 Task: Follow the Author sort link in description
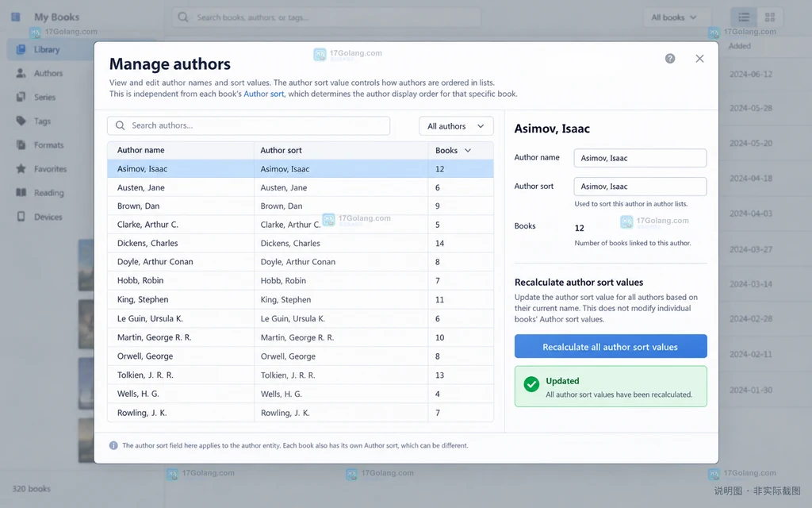click(263, 94)
